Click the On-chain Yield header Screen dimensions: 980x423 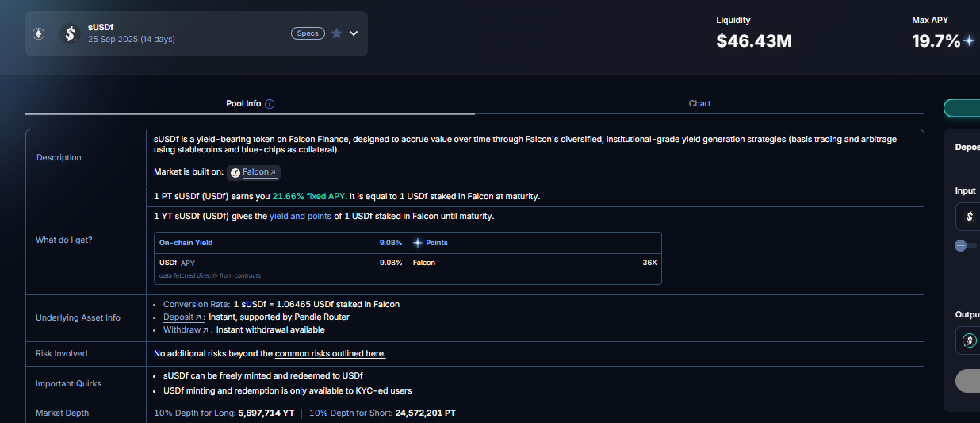point(186,243)
